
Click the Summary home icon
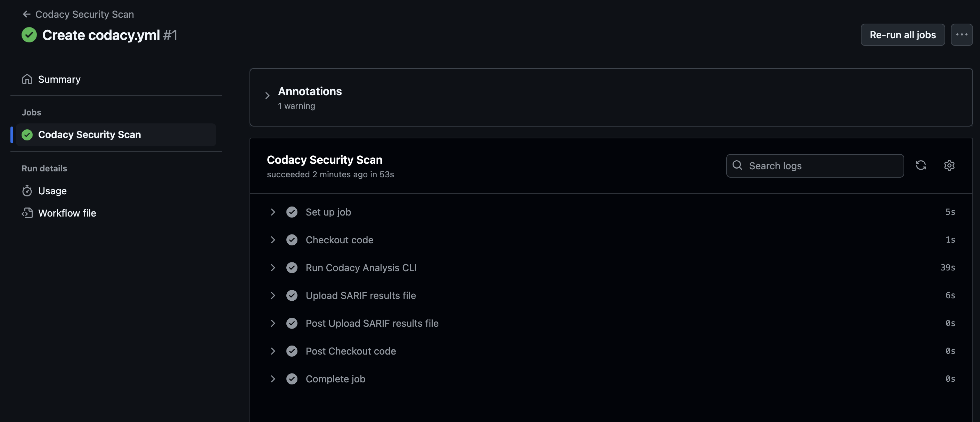pos(27,79)
